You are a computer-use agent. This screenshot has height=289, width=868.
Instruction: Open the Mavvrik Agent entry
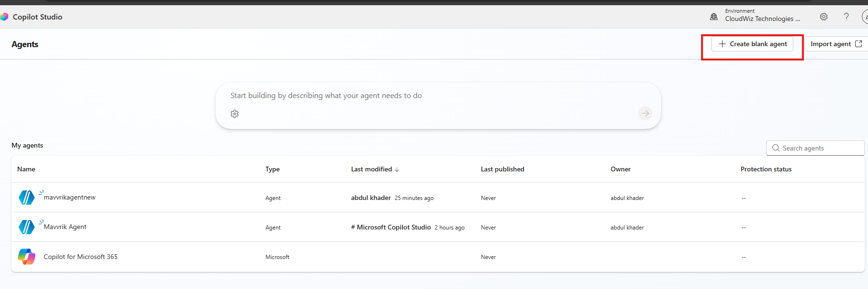point(65,227)
